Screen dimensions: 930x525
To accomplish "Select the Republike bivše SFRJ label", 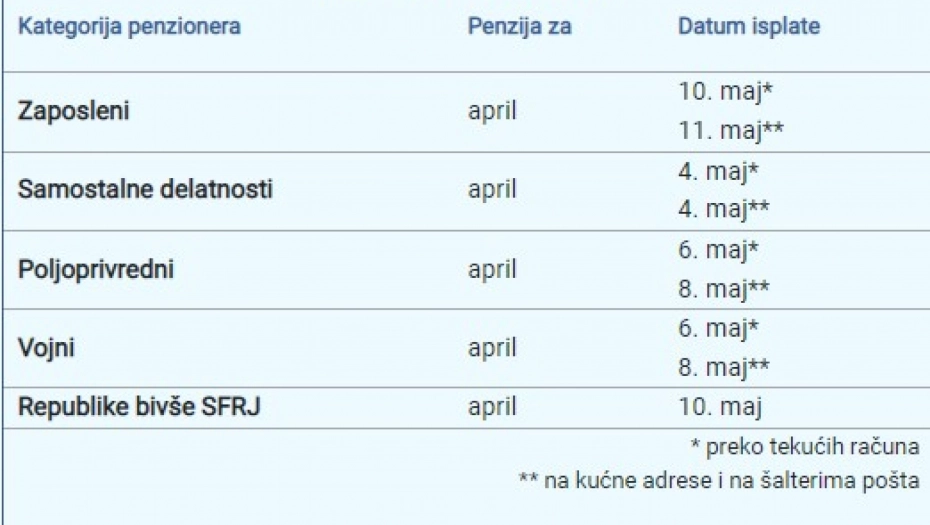I will 138,407.
